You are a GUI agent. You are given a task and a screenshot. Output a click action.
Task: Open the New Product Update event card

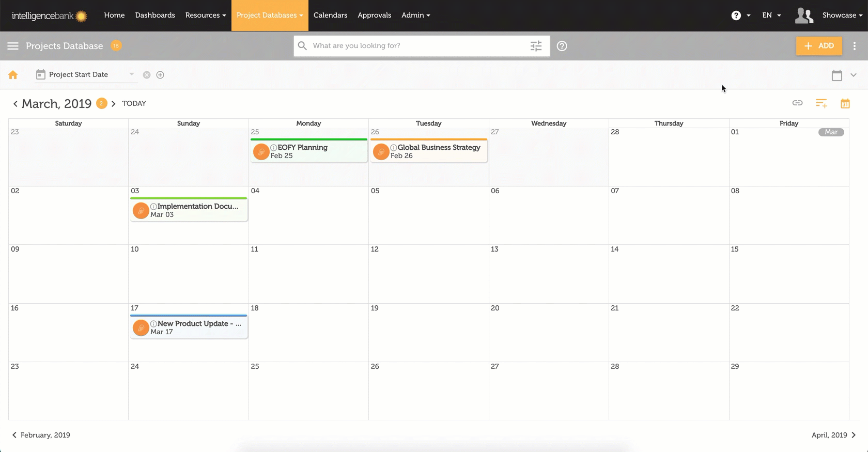coord(189,327)
